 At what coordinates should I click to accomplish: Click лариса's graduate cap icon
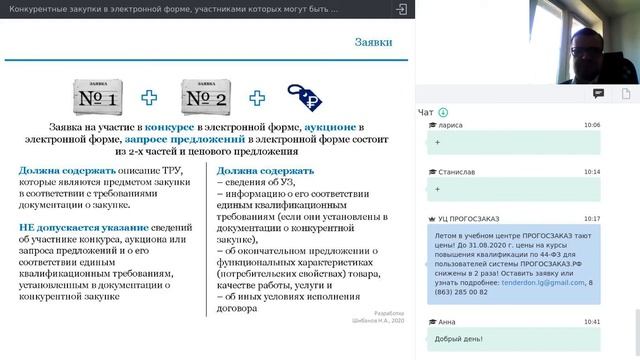coord(432,125)
